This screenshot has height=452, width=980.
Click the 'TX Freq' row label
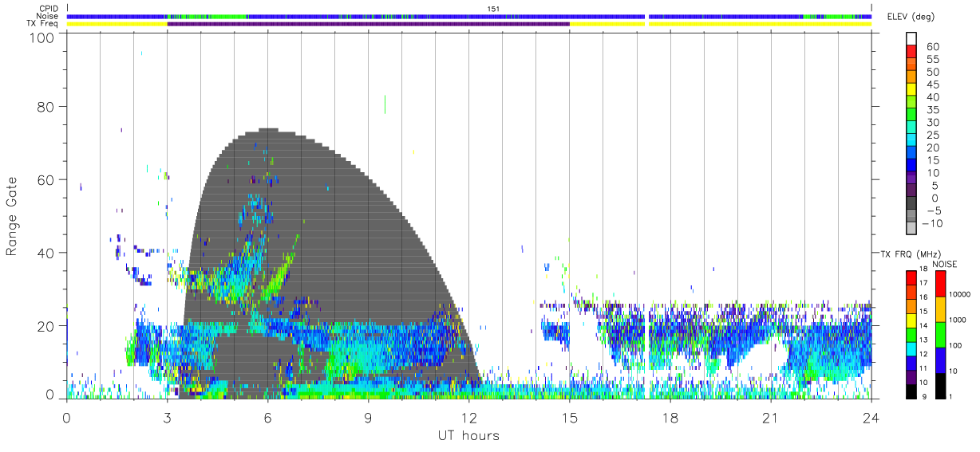tap(44, 24)
